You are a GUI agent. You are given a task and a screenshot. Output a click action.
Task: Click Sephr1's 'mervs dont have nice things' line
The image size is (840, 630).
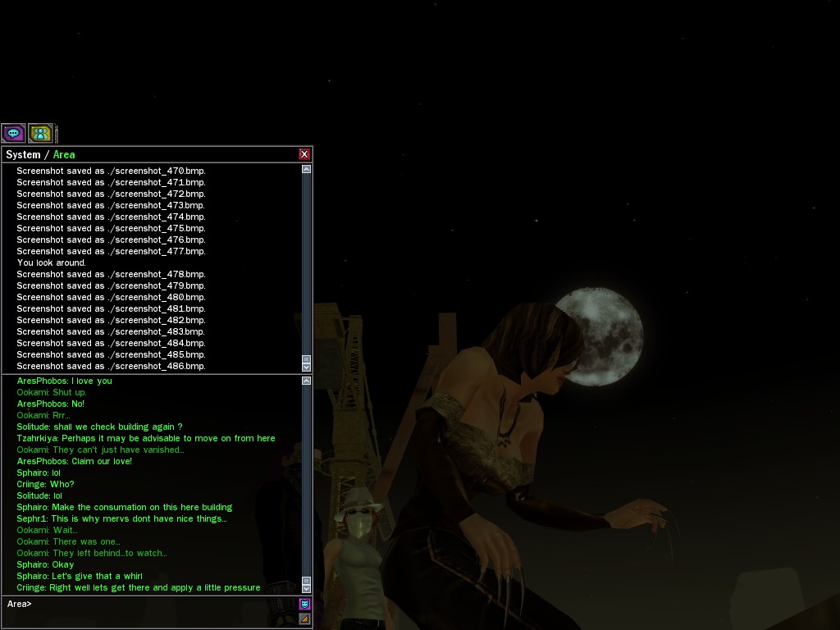pos(121,518)
